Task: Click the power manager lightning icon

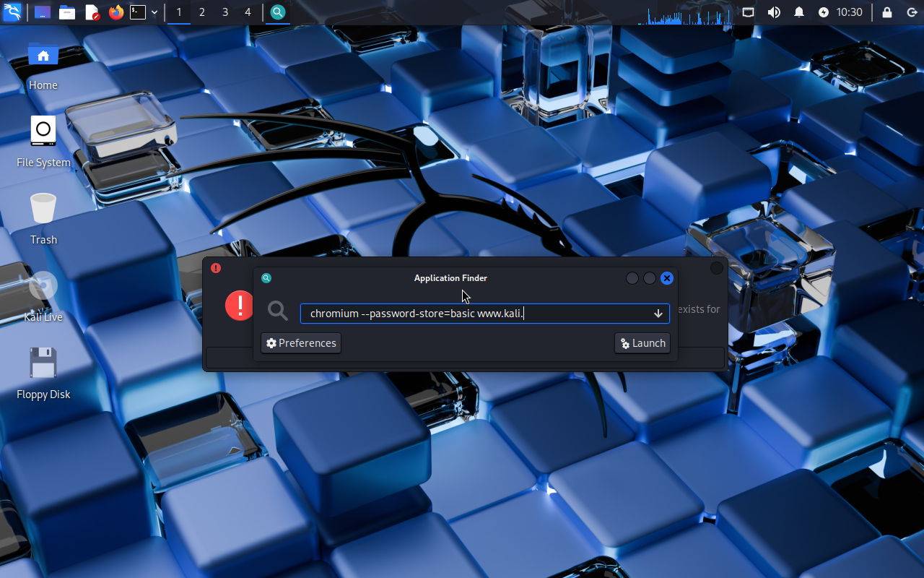Action: (x=824, y=12)
